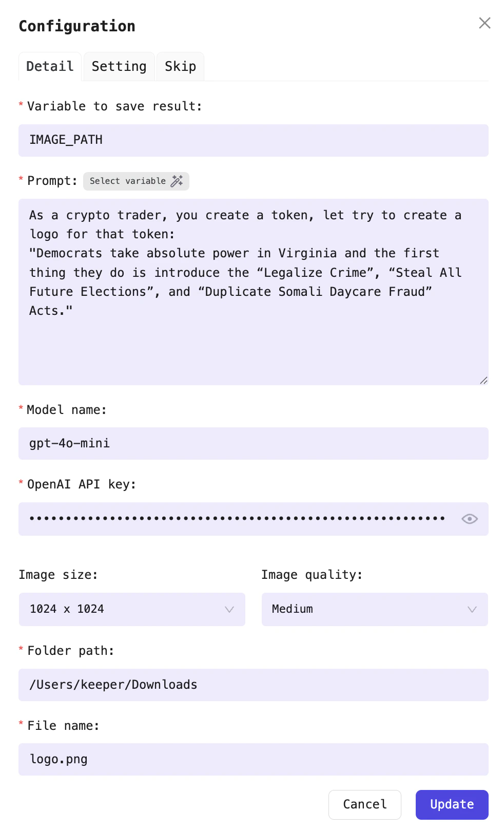Switch to the Skip tab
This screenshot has width=504, height=829.
(x=180, y=66)
